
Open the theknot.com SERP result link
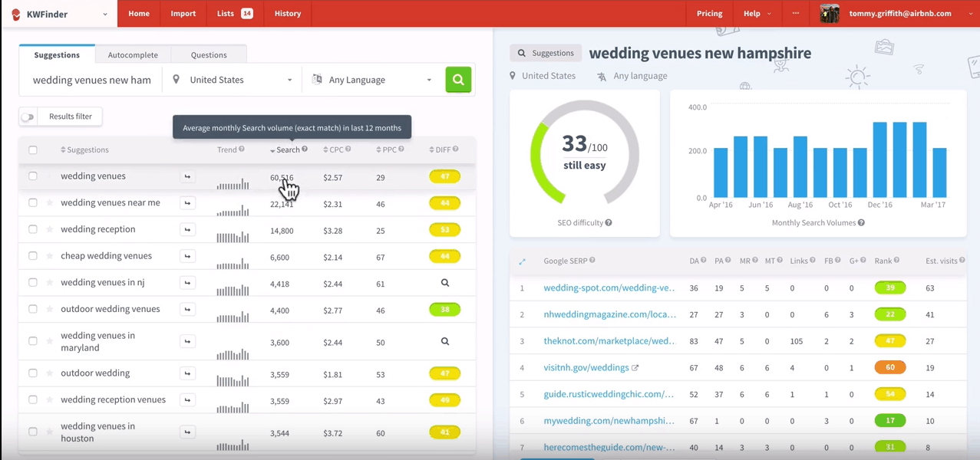pyautogui.click(x=609, y=341)
